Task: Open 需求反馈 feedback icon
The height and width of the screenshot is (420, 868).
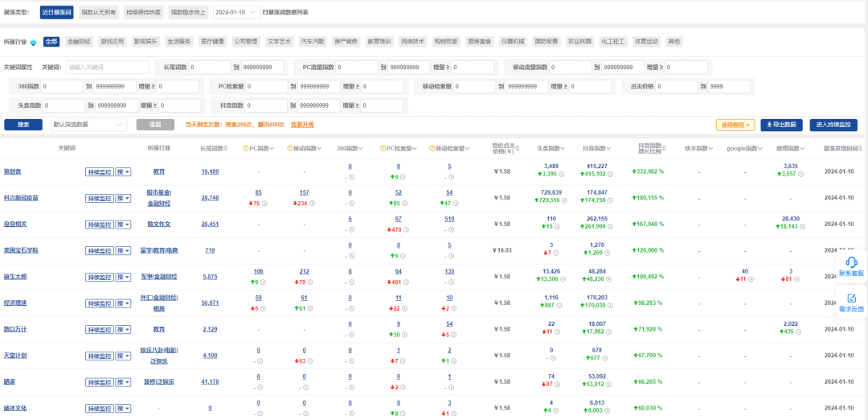Action: pyautogui.click(x=851, y=298)
